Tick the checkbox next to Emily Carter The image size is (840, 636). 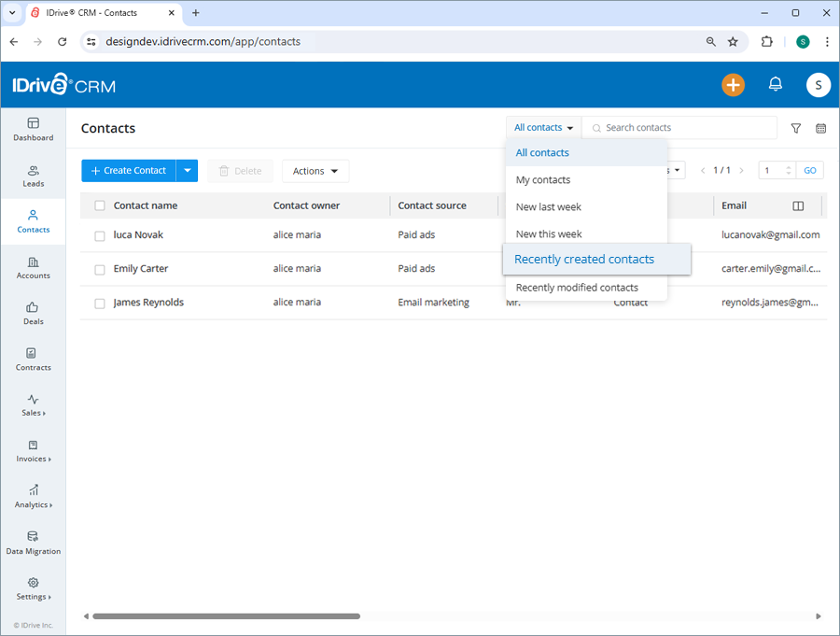[100, 269]
